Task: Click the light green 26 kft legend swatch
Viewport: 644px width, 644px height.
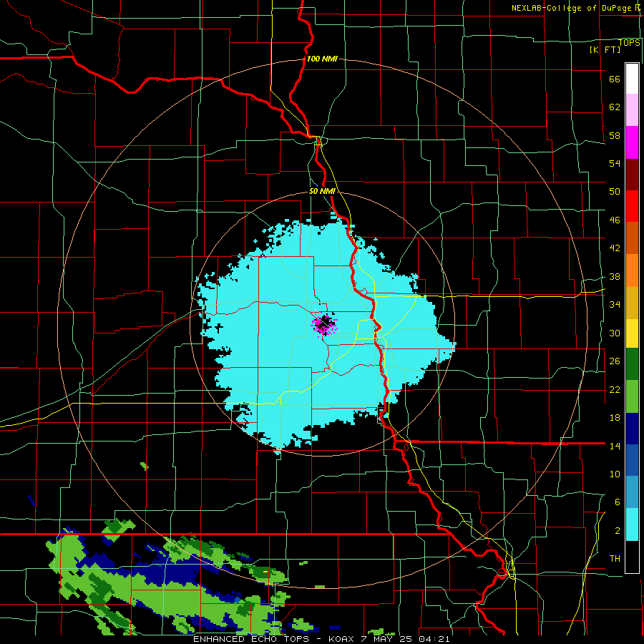Action: 632,396
